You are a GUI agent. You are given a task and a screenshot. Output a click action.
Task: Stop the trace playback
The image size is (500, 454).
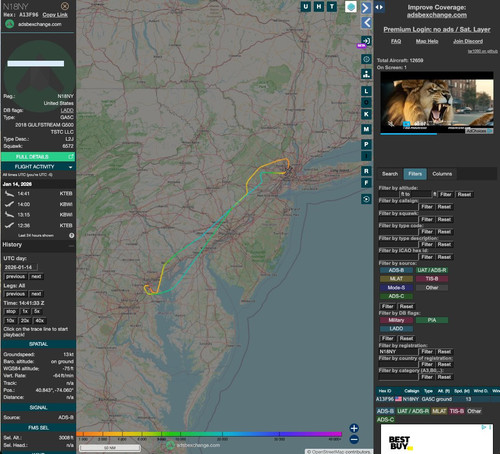click(11, 311)
